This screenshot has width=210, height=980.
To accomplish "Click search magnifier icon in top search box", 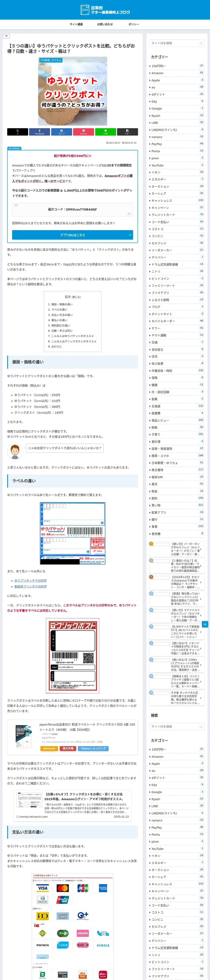I will [201, 43].
